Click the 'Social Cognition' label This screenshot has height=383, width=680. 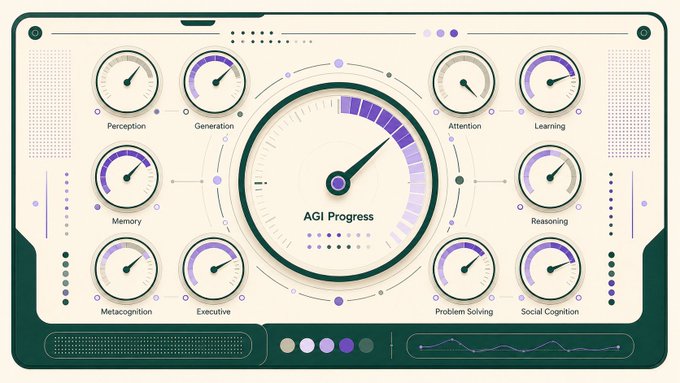[x=549, y=312]
